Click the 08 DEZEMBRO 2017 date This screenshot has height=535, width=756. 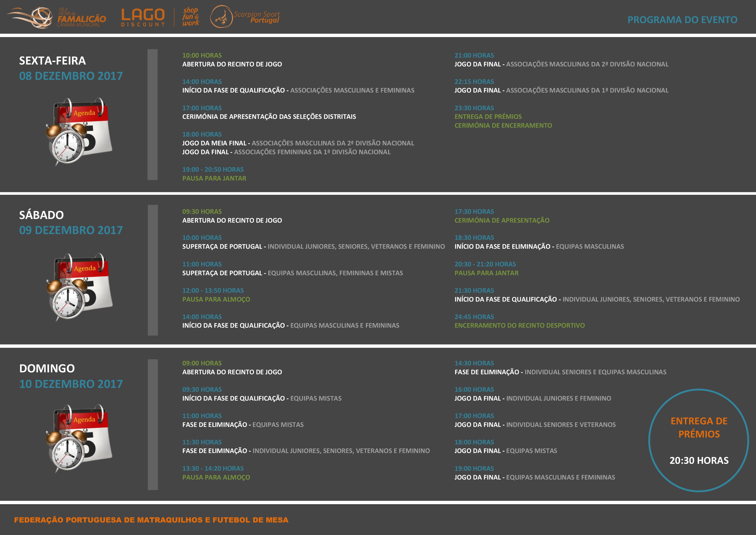point(71,76)
